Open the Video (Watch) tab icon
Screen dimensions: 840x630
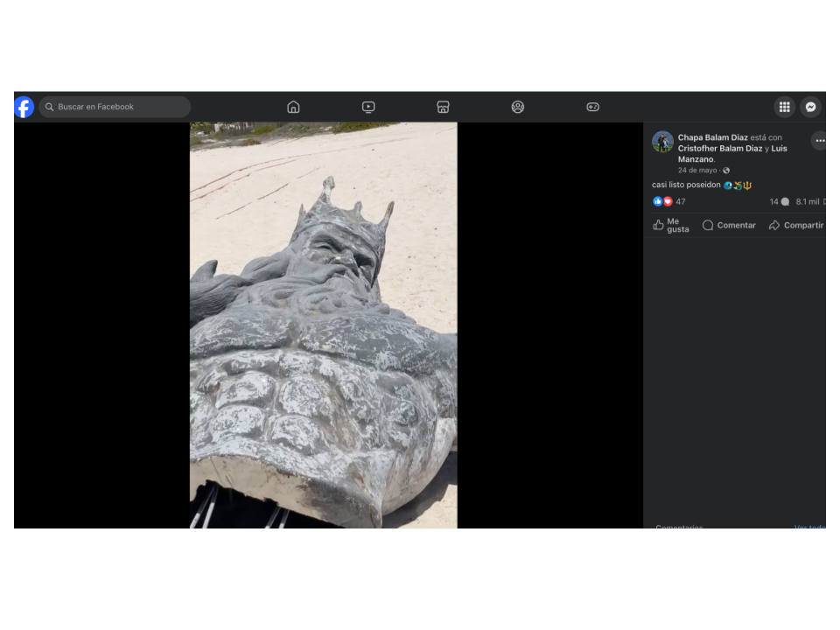[368, 107]
